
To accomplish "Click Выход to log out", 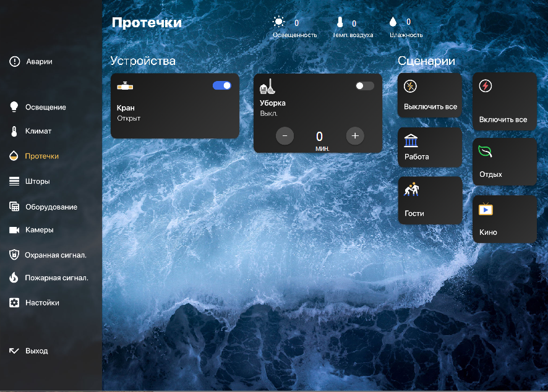I will click(x=36, y=351).
